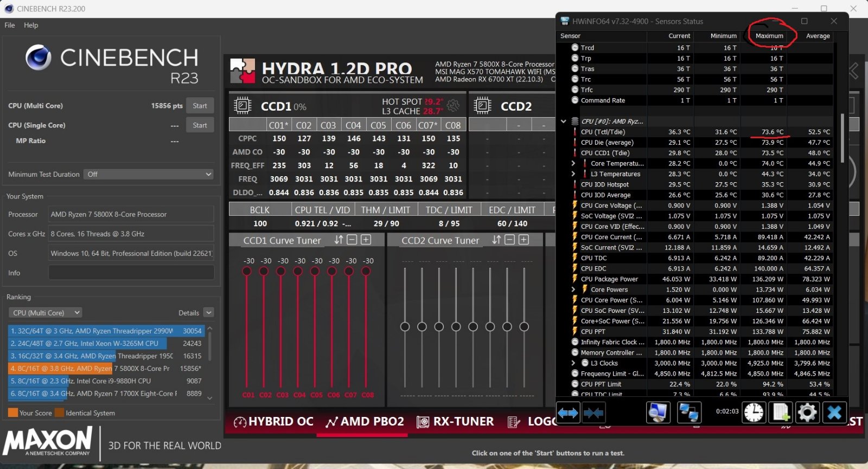Click CCD2 Curve Tuner plus icon
Screen dimensions: 868x469
524,240
